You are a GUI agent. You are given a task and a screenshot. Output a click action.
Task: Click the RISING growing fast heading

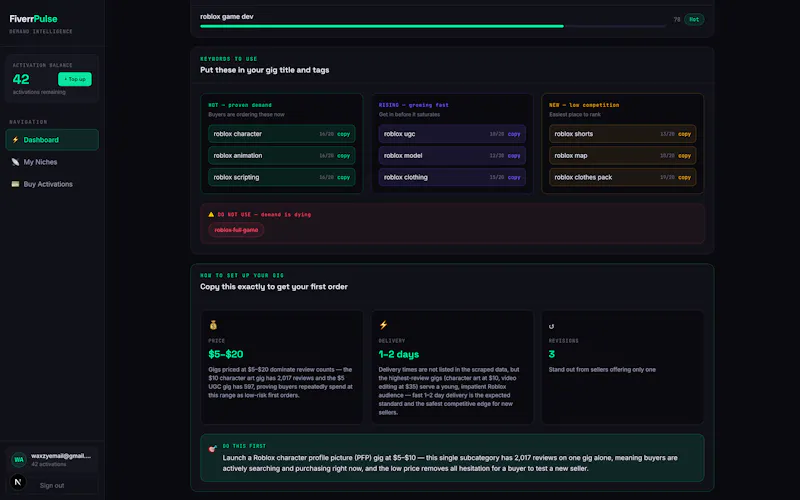click(414, 105)
